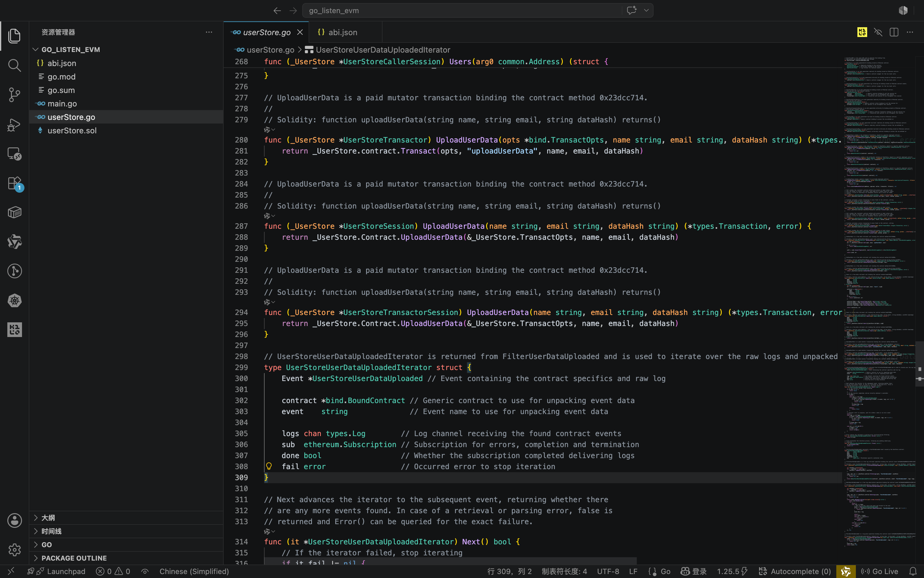
Task: Open Accounts menu icon
Action: coord(14,520)
